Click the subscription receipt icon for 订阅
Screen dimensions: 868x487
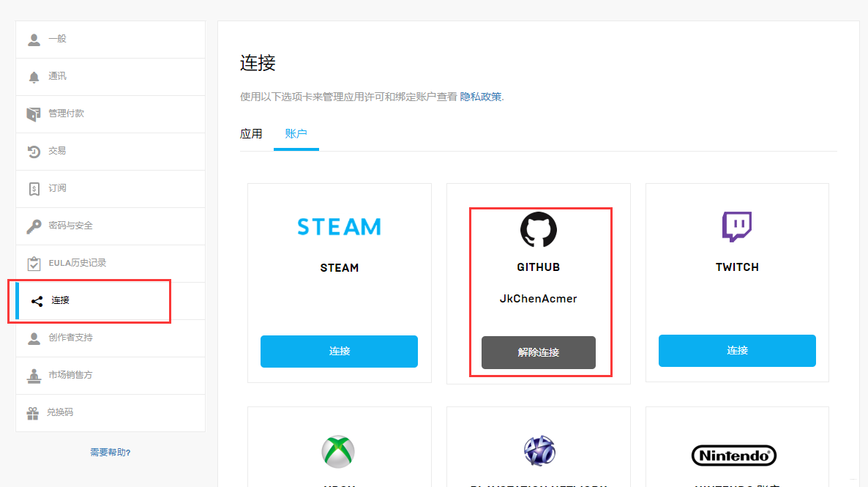(x=34, y=189)
